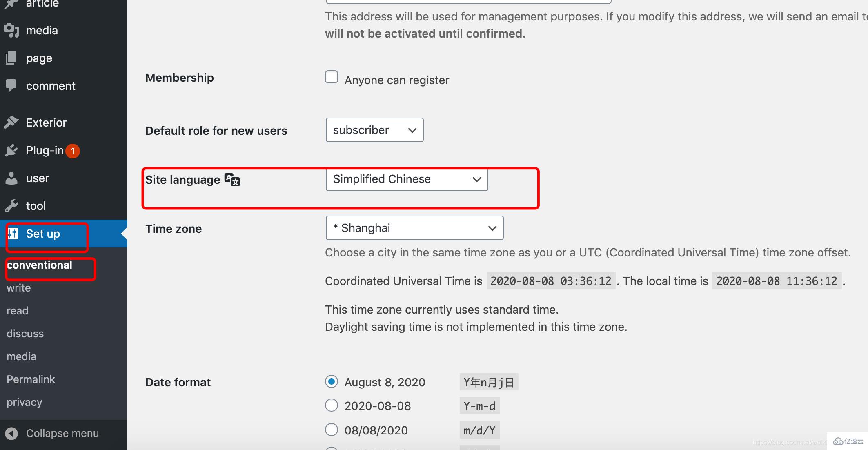Click the page sidebar icon
The height and width of the screenshot is (450, 868).
point(11,58)
